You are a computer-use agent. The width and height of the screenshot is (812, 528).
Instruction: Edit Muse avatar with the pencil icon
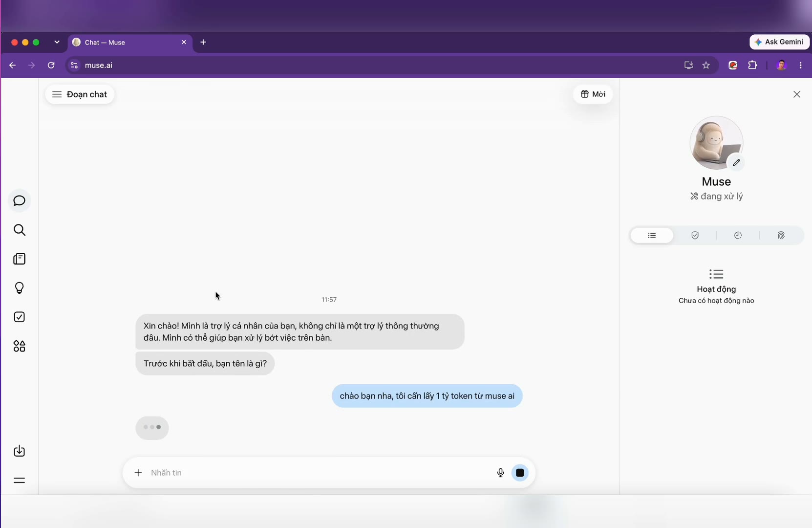click(x=736, y=162)
